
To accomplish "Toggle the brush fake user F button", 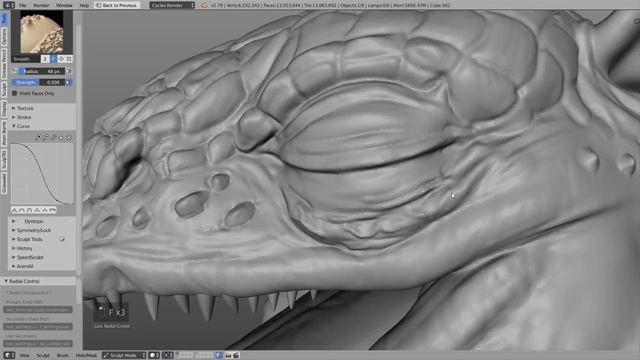I will (x=53, y=59).
